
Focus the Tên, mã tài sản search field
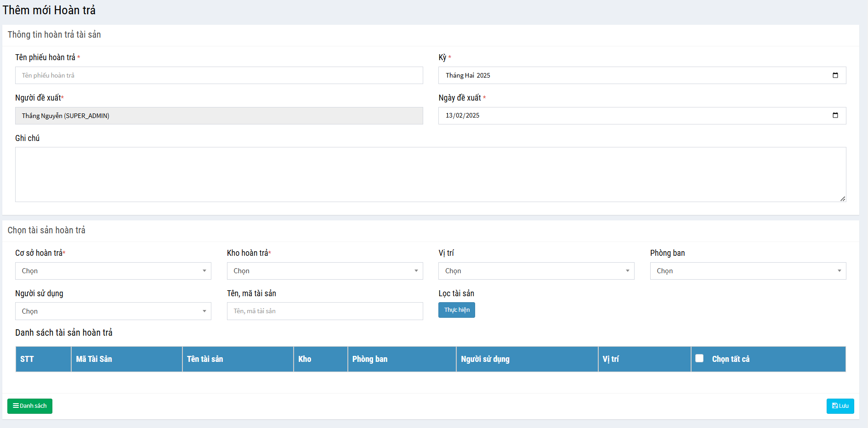click(x=324, y=311)
